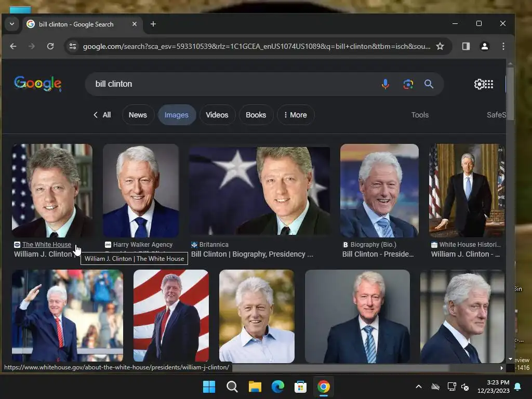Reload the current page
532x399 pixels.
click(50, 46)
